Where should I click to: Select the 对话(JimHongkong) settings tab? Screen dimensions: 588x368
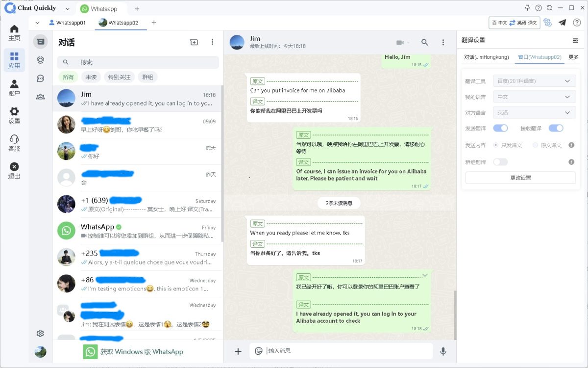pos(487,57)
